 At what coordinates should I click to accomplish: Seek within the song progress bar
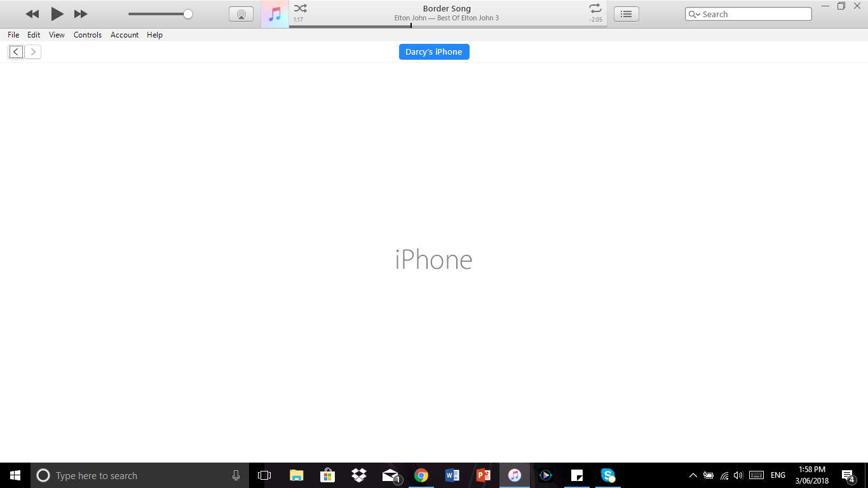[448, 26]
